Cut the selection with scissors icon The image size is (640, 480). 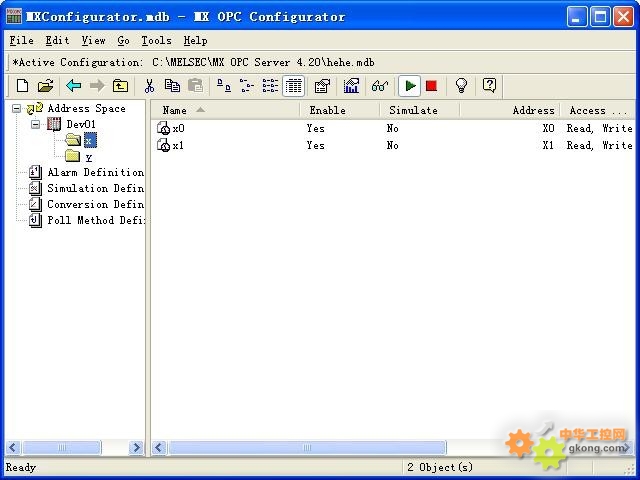click(149, 86)
